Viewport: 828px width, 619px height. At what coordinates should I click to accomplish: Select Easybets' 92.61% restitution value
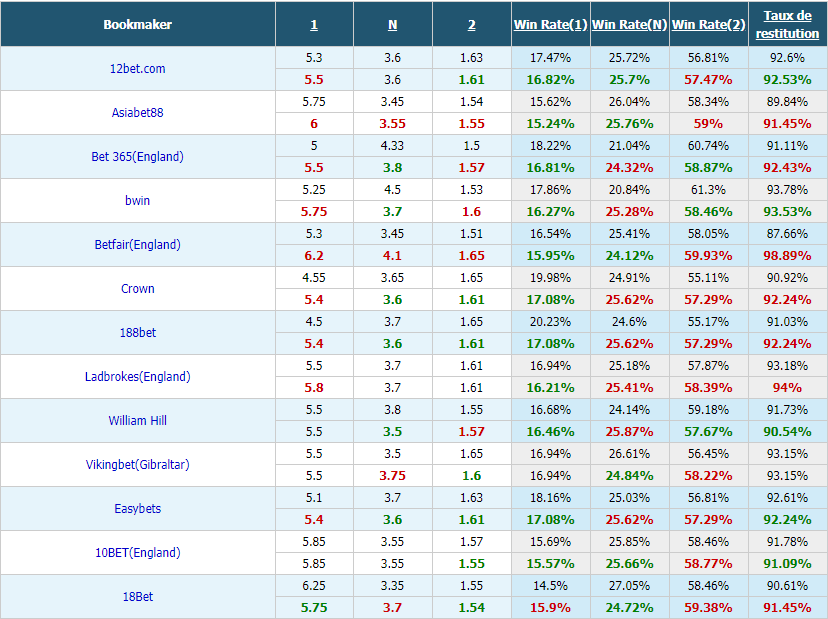coord(787,498)
